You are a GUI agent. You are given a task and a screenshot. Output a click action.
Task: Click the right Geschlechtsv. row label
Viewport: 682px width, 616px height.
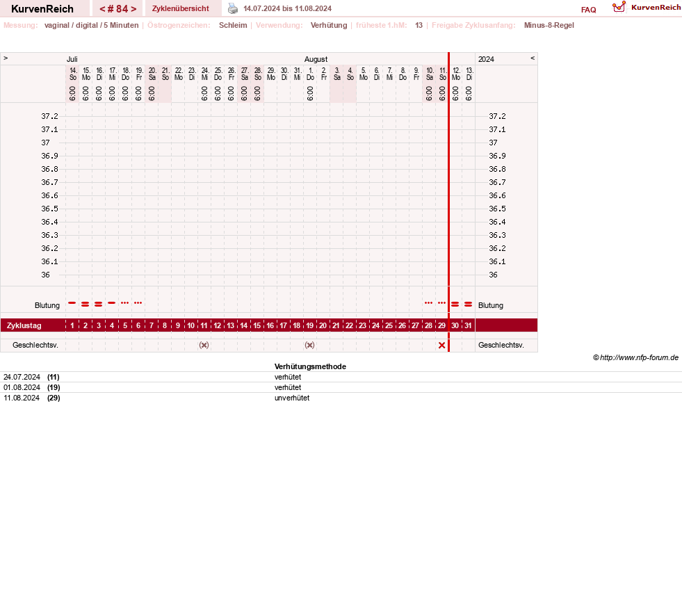click(x=501, y=345)
